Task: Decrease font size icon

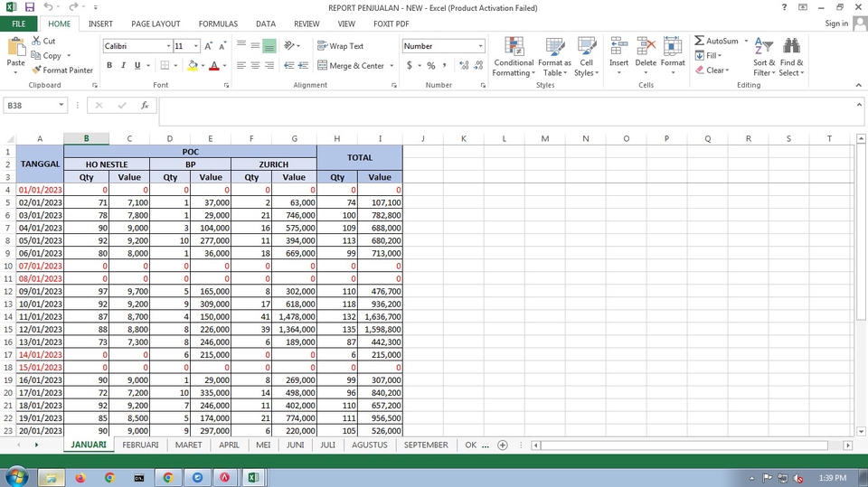Action: [222, 46]
